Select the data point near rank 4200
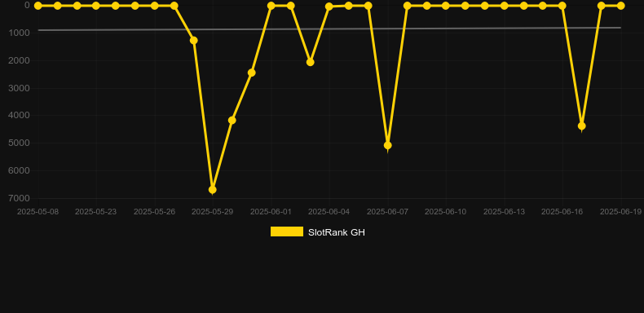Viewport: 644px width, 313px height. 232,121
